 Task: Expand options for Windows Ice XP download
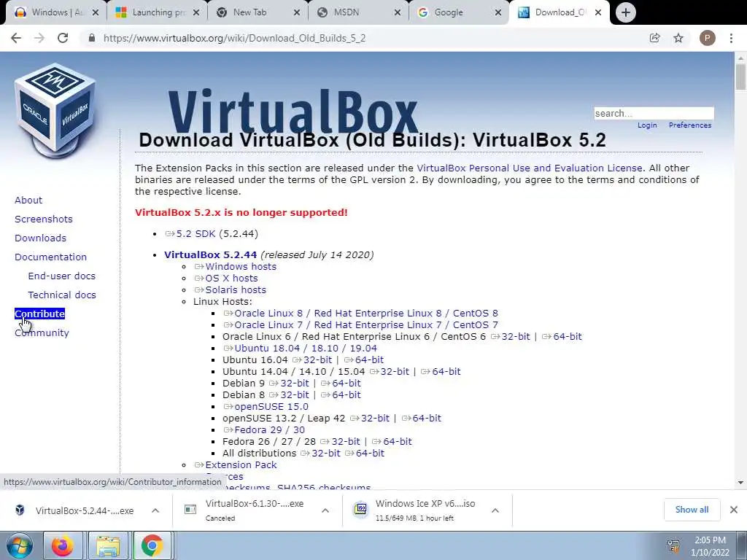coord(495,510)
